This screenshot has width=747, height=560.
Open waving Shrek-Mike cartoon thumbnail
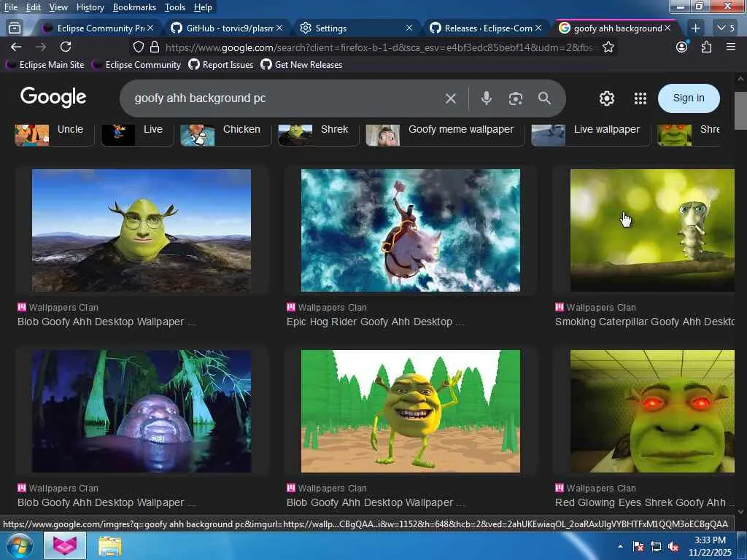tap(411, 411)
